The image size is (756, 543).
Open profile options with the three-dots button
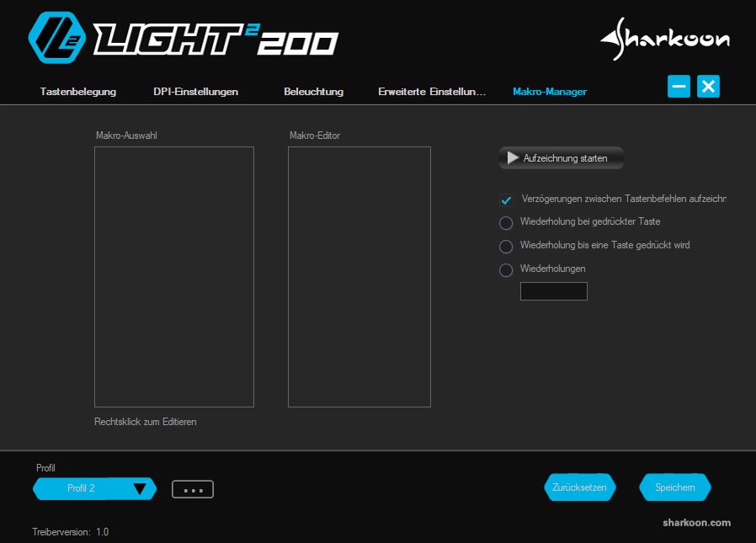(193, 489)
